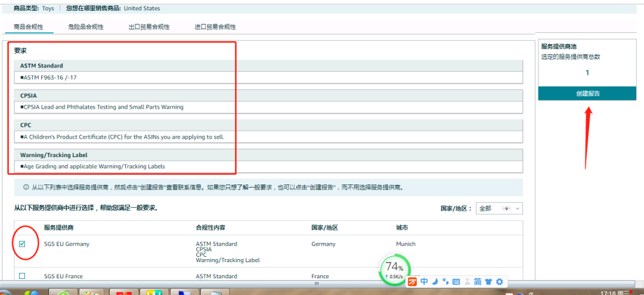Click the SGS EU France provider name
The image size is (644, 295).
coord(63,276)
